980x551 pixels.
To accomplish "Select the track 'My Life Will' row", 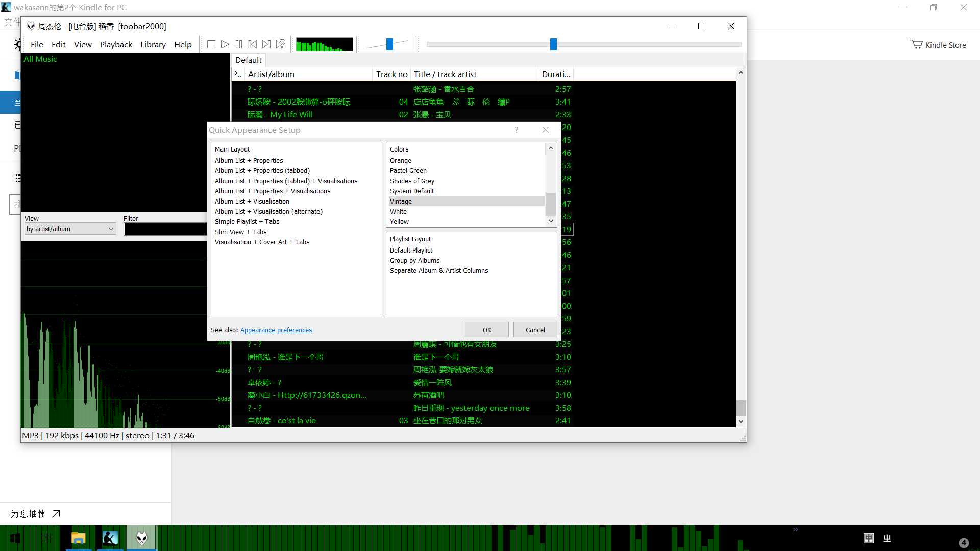I will 403,114.
